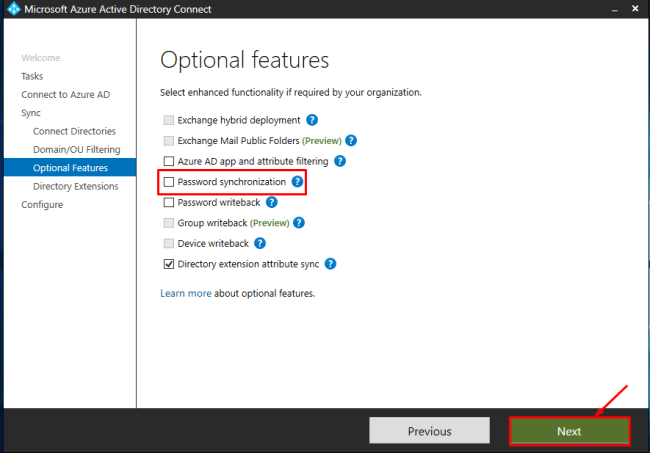The width and height of the screenshot is (650, 453).
Task: Select Optional Features step in sidebar
Action: [70, 167]
